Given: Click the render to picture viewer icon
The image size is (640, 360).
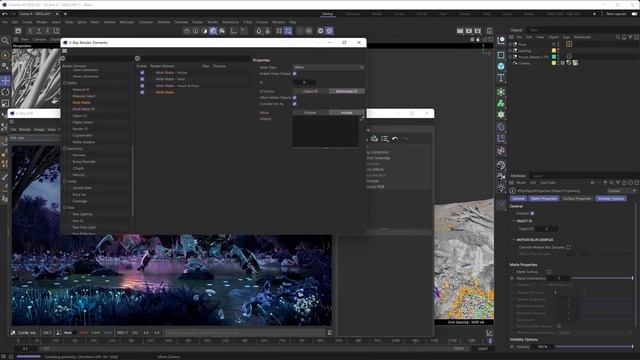Looking at the screenshot, I should [x=469, y=31].
